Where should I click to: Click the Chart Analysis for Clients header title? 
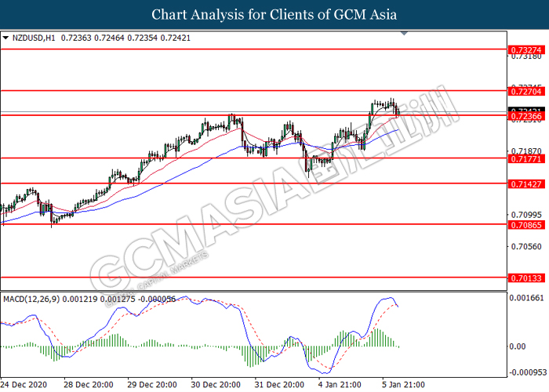274,15
